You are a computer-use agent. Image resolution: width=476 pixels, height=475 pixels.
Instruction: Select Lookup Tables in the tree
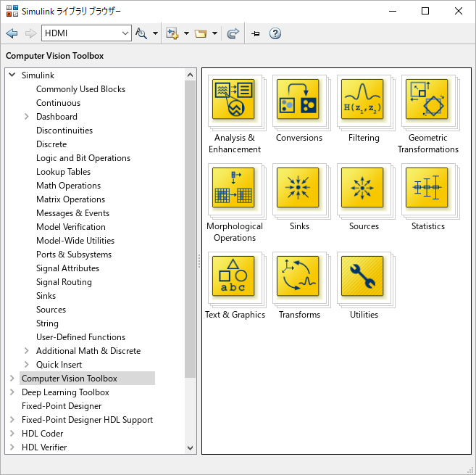[x=64, y=172]
